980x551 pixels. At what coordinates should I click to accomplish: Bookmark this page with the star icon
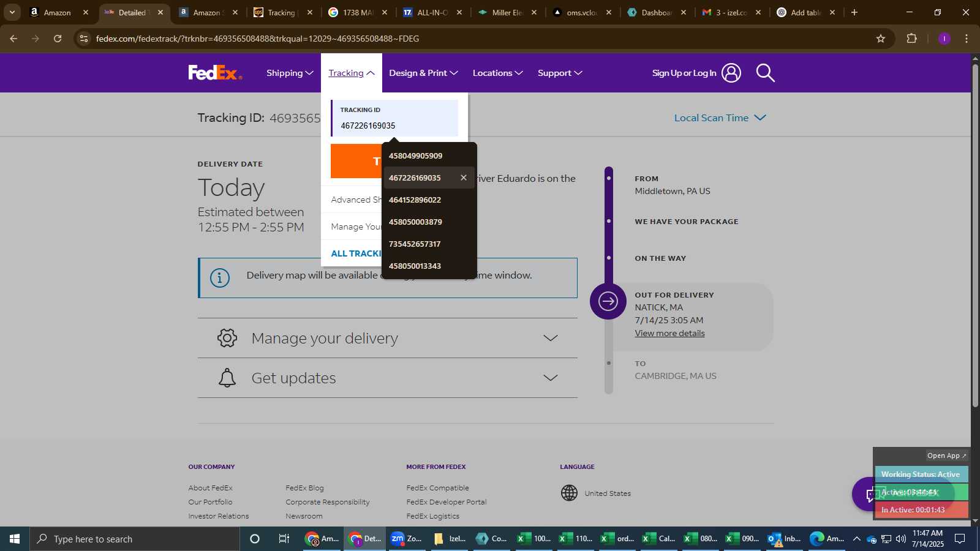(x=881, y=39)
